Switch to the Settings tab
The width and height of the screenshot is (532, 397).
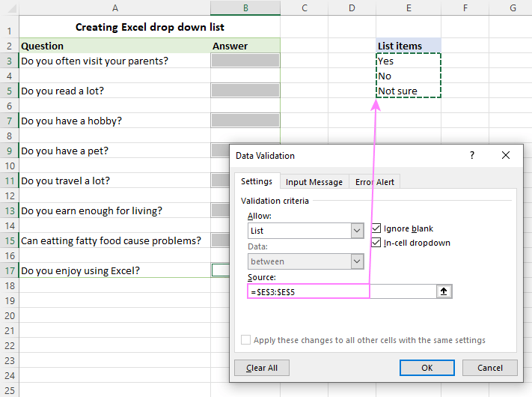pyautogui.click(x=257, y=181)
